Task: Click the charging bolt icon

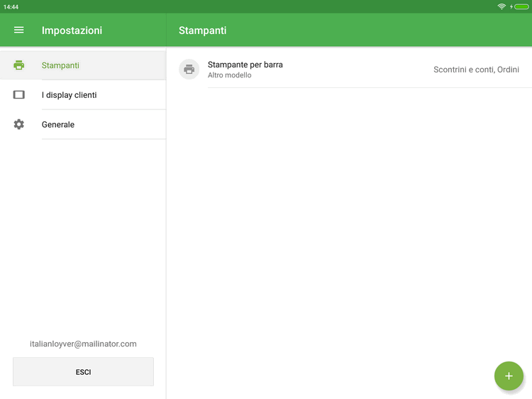Action: tap(511, 6)
